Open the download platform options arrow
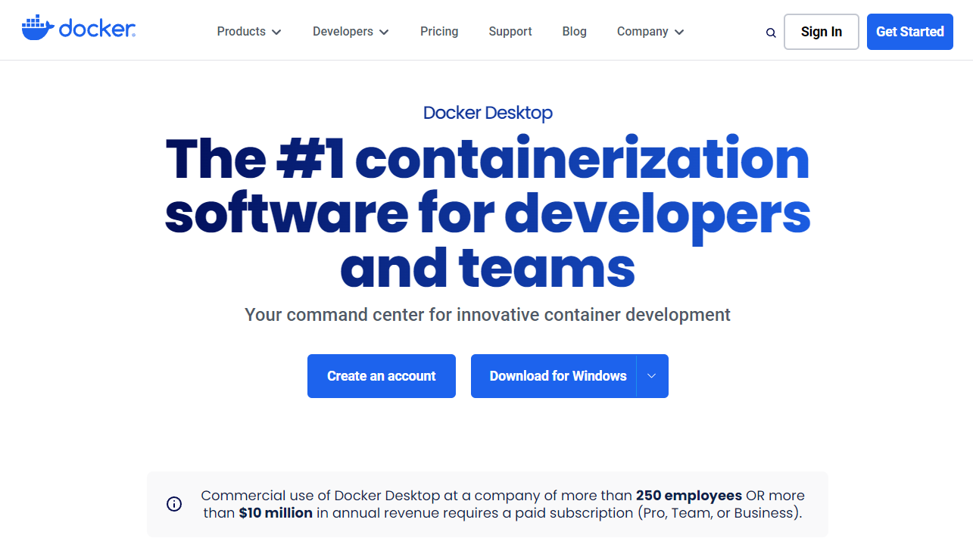Screen dimensions: 973x560 (x=653, y=376)
